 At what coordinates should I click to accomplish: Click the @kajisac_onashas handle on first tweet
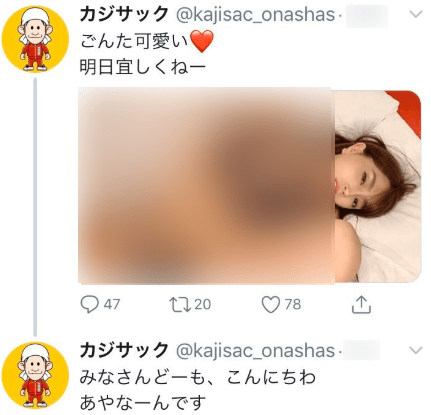tap(255, 15)
